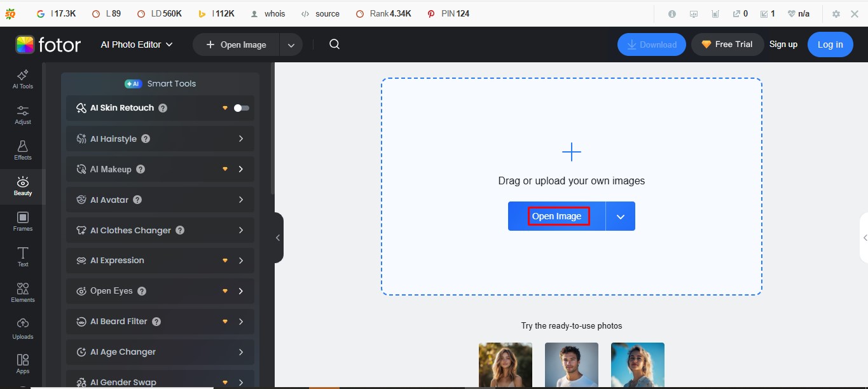
Task: Close the SEO toolbar with the X icon
Action: (855, 13)
